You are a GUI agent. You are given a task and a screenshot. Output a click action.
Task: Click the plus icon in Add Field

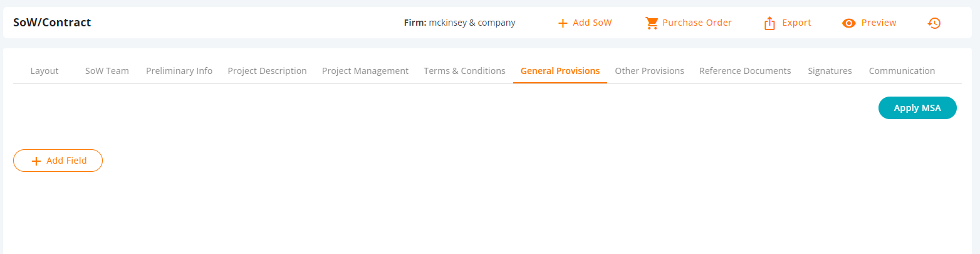coord(36,161)
